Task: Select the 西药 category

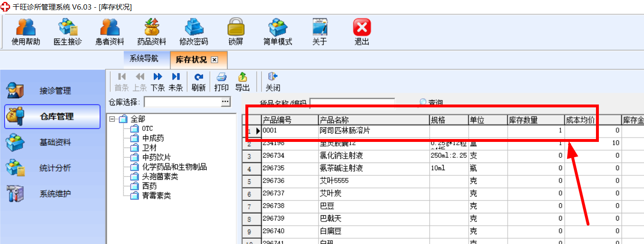Action: (x=149, y=186)
